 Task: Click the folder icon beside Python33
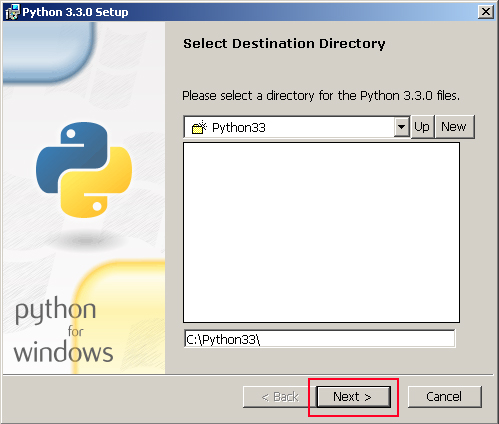tap(199, 127)
